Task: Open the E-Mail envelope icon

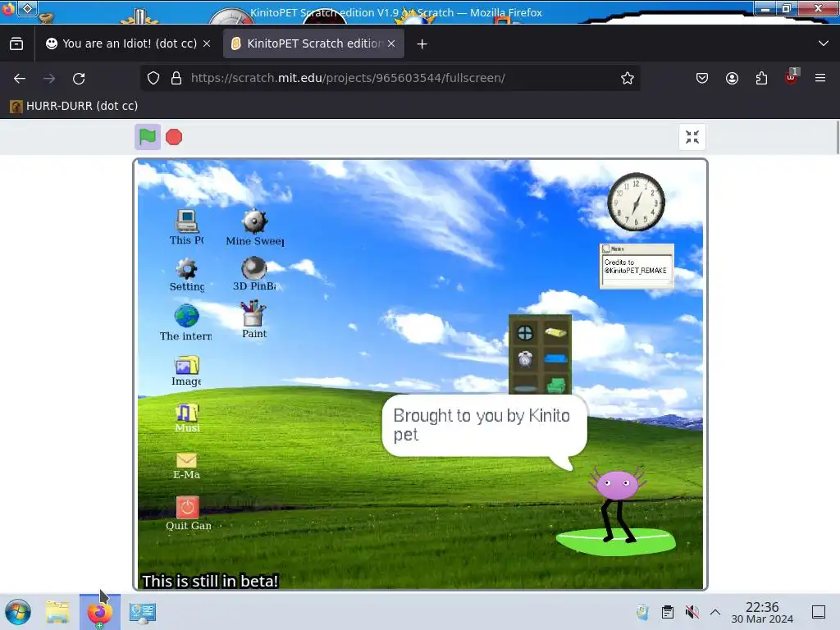Action: tap(186, 466)
